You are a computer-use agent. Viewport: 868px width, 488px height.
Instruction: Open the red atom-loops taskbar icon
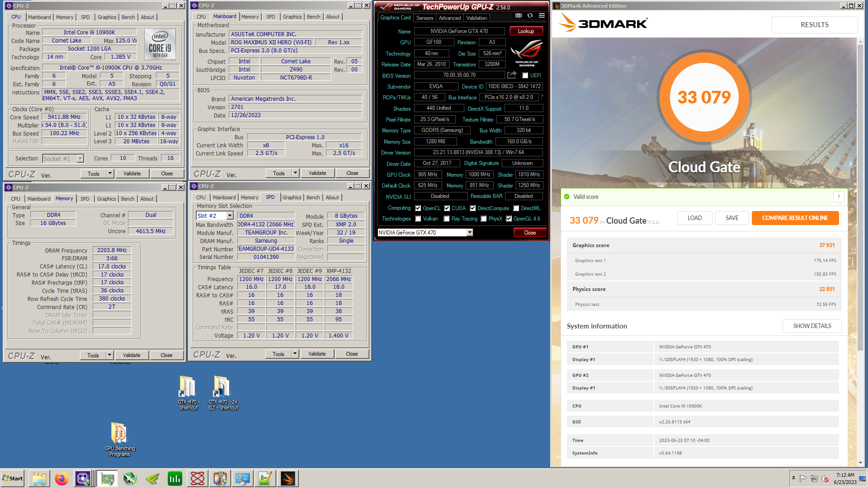pos(198,479)
